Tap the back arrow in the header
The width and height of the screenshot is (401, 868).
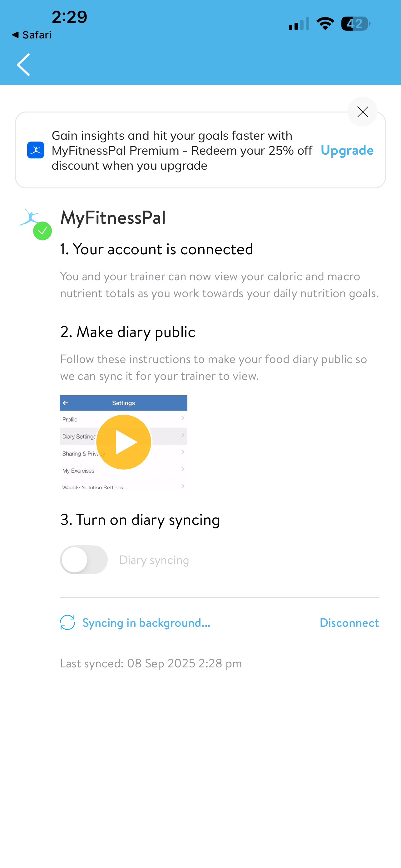23,65
